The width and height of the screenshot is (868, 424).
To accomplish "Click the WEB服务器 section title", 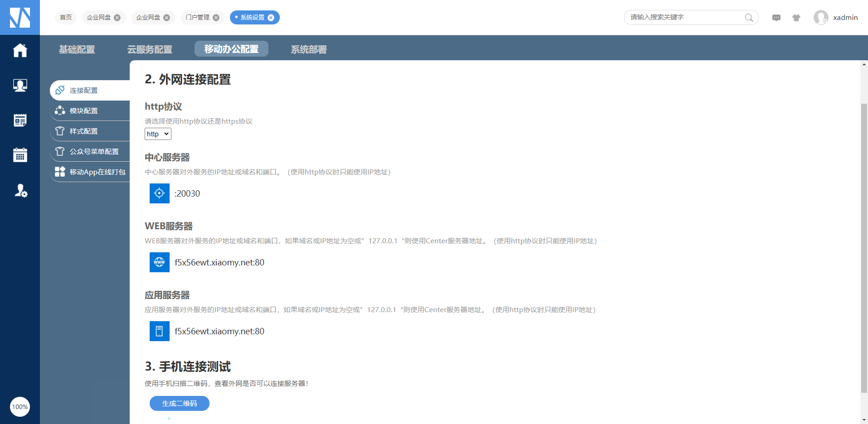I will [169, 226].
